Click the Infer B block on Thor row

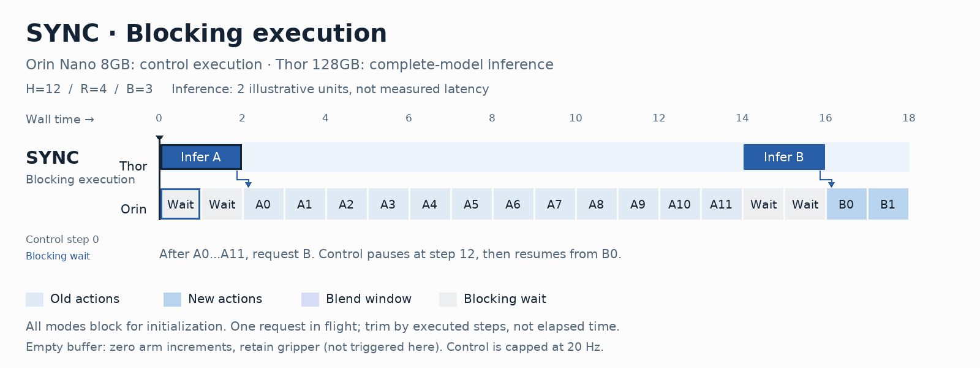pyautogui.click(x=784, y=157)
